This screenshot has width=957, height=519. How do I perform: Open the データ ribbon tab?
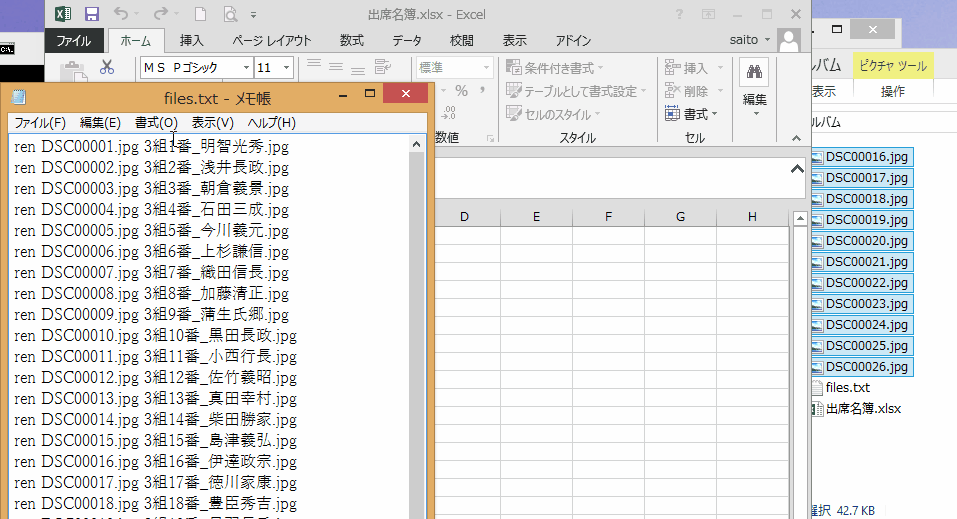[x=406, y=40]
